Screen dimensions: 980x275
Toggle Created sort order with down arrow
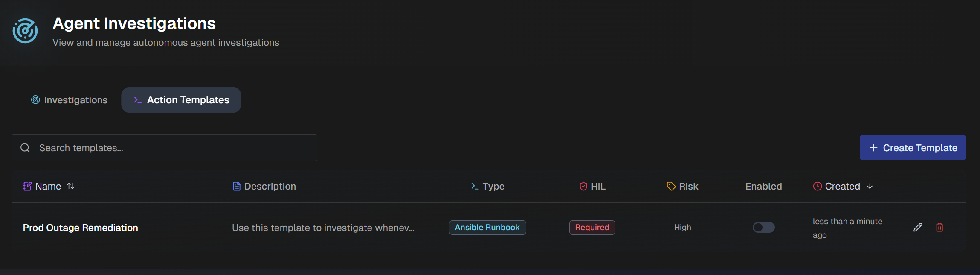tap(870, 186)
